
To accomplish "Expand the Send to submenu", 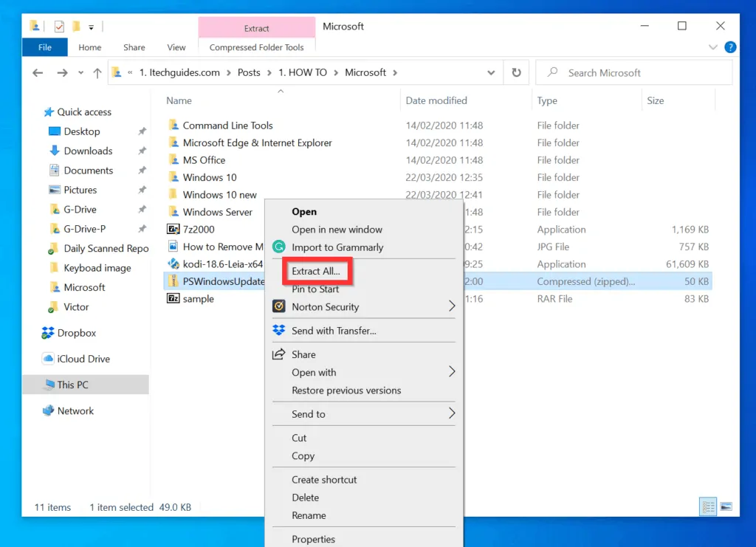I will click(452, 414).
